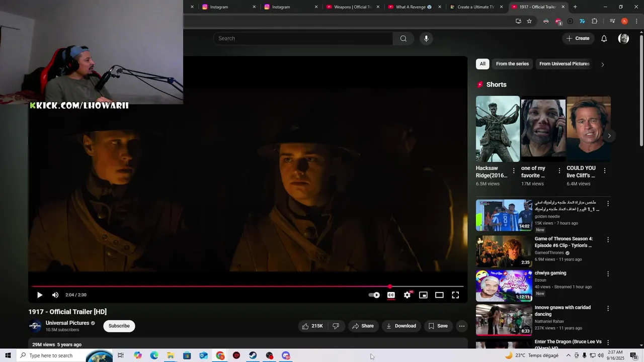The image size is (644, 362).
Task: Open the Chrome three-dot menu
Action: [x=636, y=21]
